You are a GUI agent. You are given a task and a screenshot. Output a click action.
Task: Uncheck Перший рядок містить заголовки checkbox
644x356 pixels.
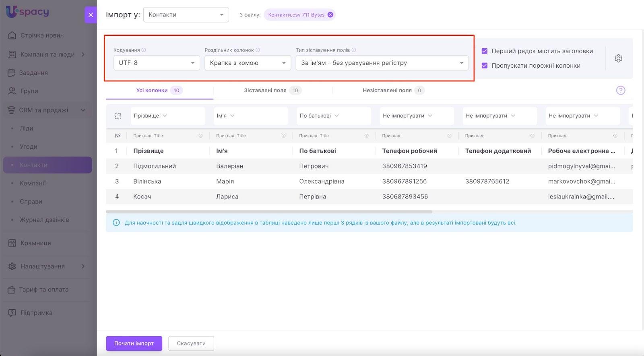tap(485, 51)
